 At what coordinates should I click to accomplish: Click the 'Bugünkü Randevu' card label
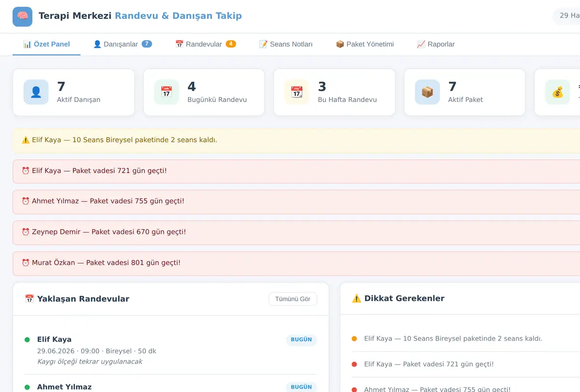tap(217, 100)
